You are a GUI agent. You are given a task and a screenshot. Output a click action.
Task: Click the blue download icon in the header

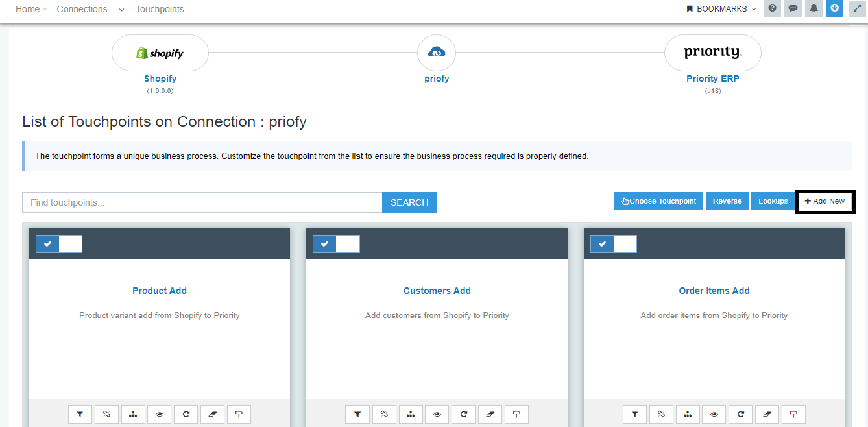(834, 8)
